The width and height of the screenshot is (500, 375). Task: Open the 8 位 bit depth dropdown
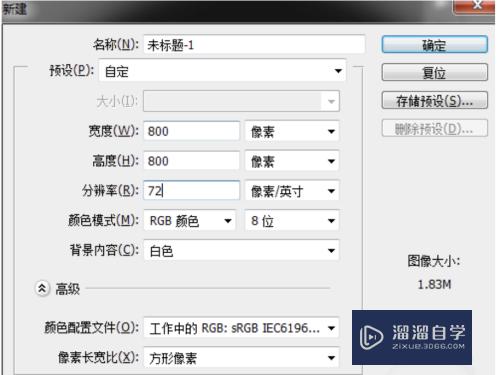pos(292,221)
